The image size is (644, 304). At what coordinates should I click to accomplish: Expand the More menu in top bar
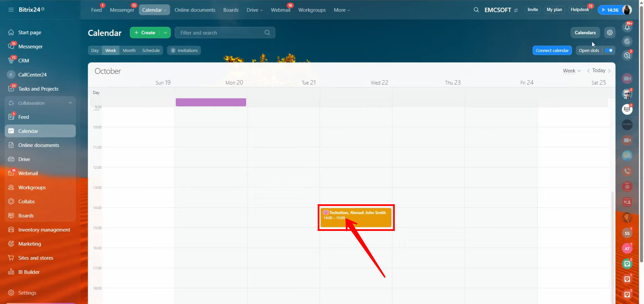tap(341, 10)
